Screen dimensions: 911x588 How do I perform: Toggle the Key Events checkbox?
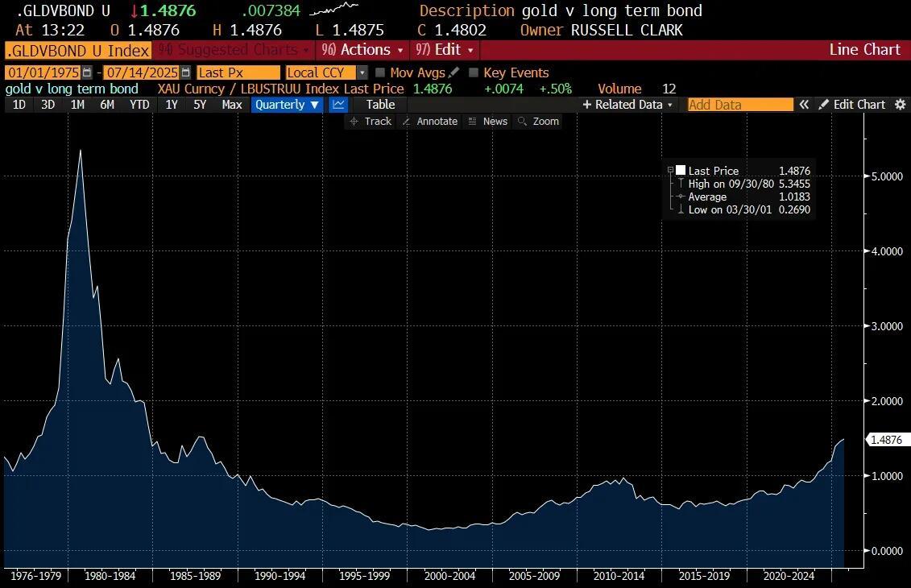[474, 72]
